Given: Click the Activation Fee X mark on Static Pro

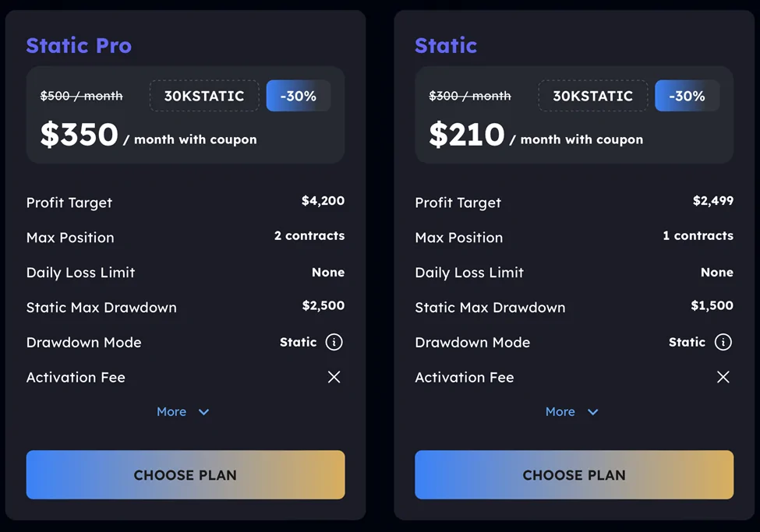Looking at the screenshot, I should [x=334, y=377].
